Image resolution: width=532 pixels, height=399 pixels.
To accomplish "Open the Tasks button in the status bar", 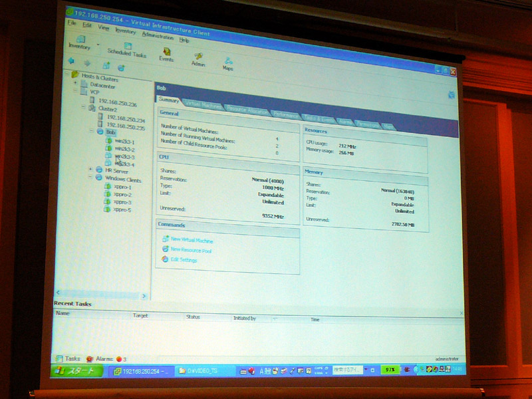I will [x=68, y=358].
